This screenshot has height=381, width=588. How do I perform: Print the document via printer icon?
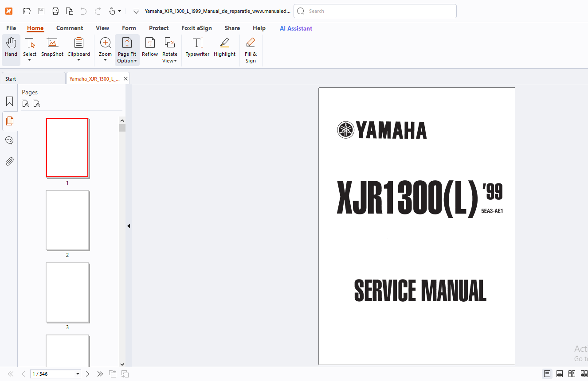tap(55, 11)
